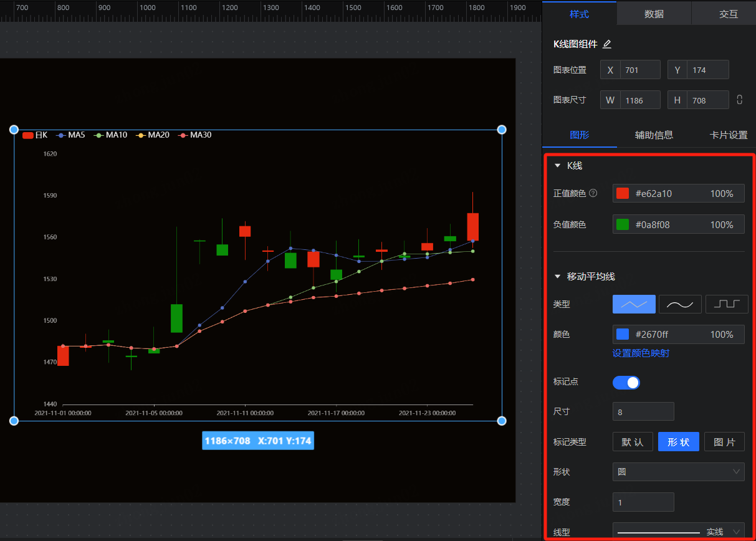Click the aspect ratio lock icon
Screen dimensions: 756x541
point(740,100)
